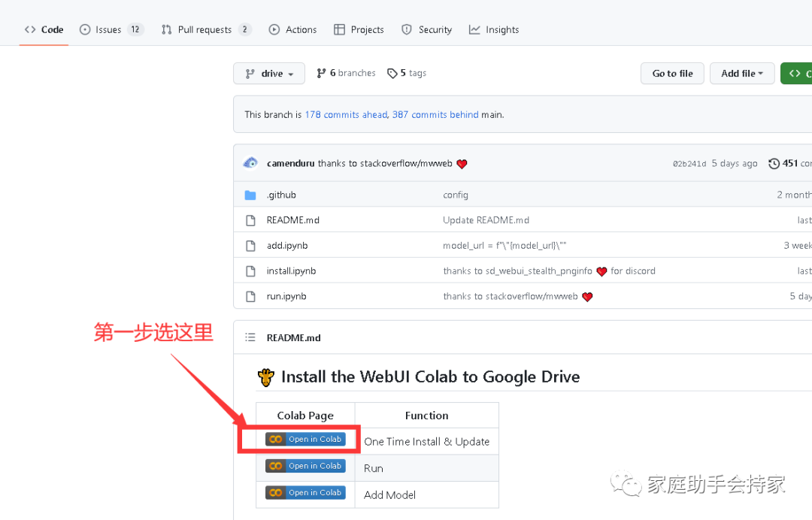Screen dimensions: 812x520
Task: View the 6 branches link
Action: (x=346, y=73)
